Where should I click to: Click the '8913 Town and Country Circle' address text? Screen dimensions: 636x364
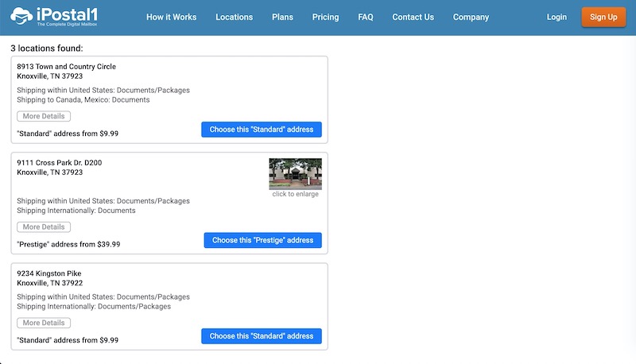point(67,67)
